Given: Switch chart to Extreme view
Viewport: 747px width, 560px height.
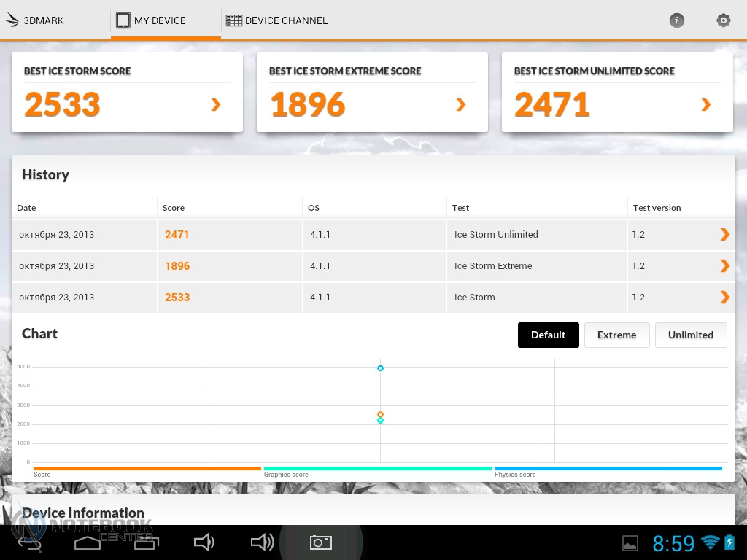Looking at the screenshot, I should [616, 335].
